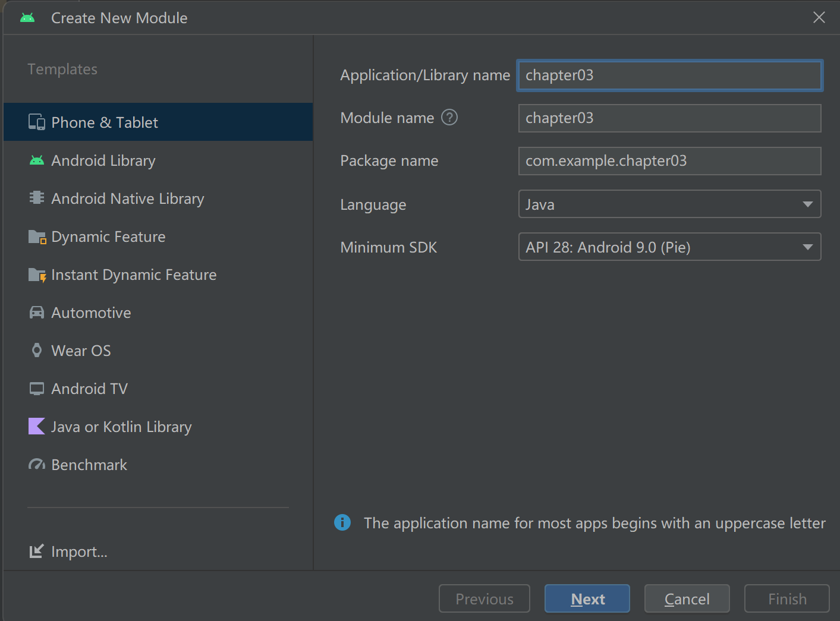The height and width of the screenshot is (621, 840).
Task: Click the Import arrow icon
Action: pos(37,551)
